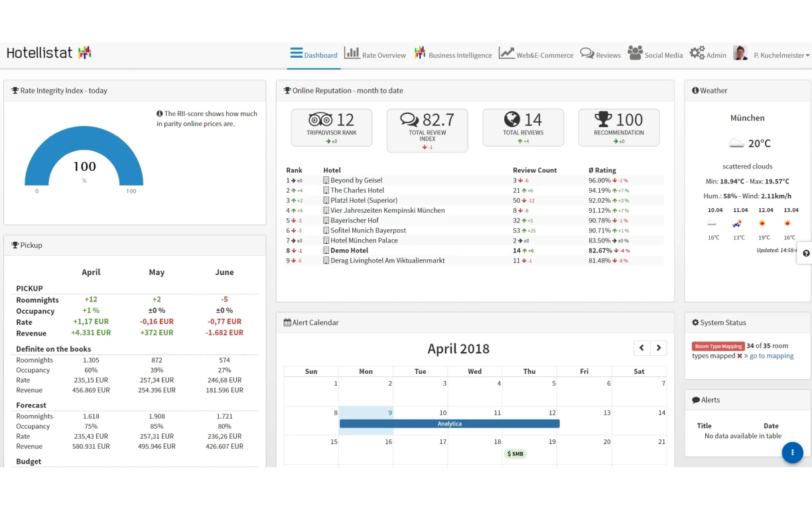Open the Admin menu

[x=708, y=54]
